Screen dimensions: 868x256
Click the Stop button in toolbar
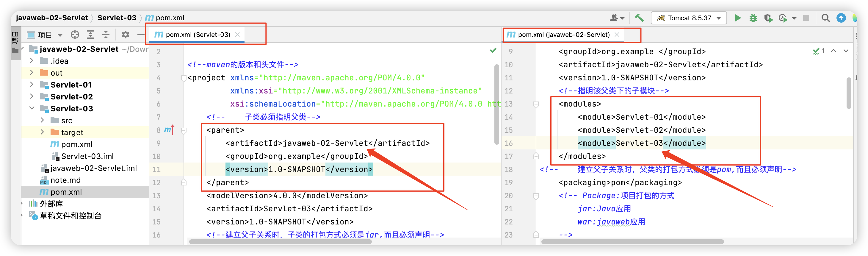pyautogui.click(x=806, y=18)
